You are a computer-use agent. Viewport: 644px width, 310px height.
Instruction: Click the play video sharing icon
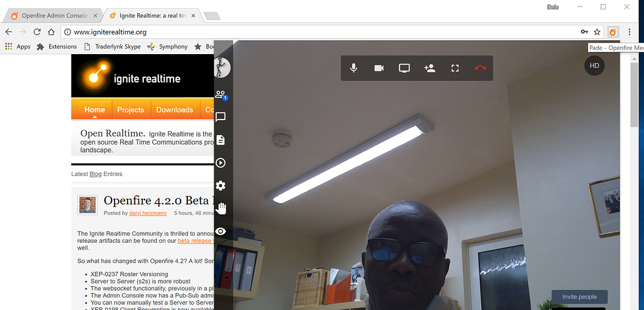click(x=221, y=163)
